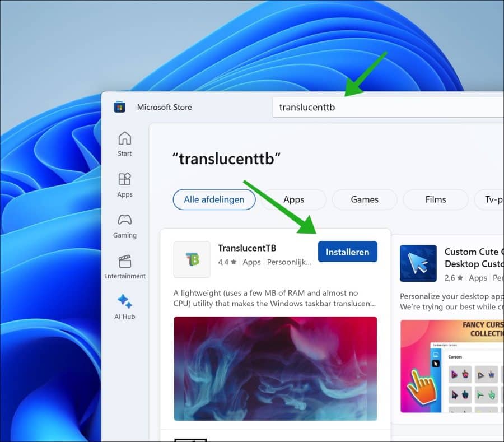Install TranslucentTB with the Installeren button
Image resolution: width=504 pixels, height=442 pixels.
(347, 252)
